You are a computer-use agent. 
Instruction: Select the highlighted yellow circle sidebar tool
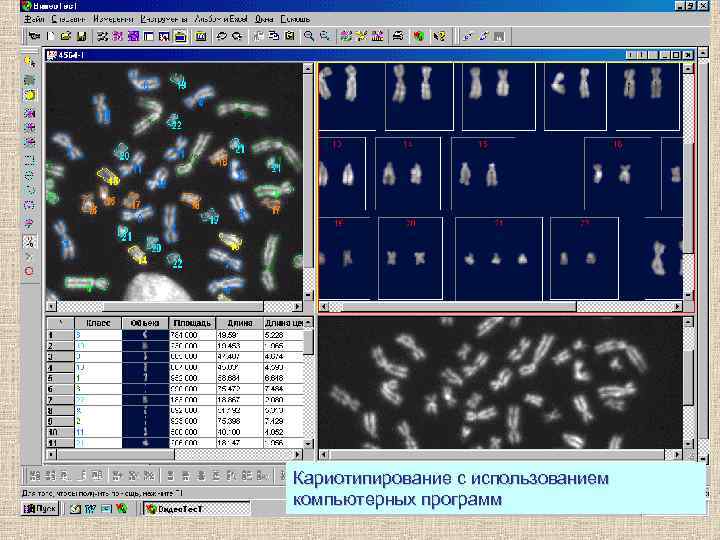pos(30,95)
